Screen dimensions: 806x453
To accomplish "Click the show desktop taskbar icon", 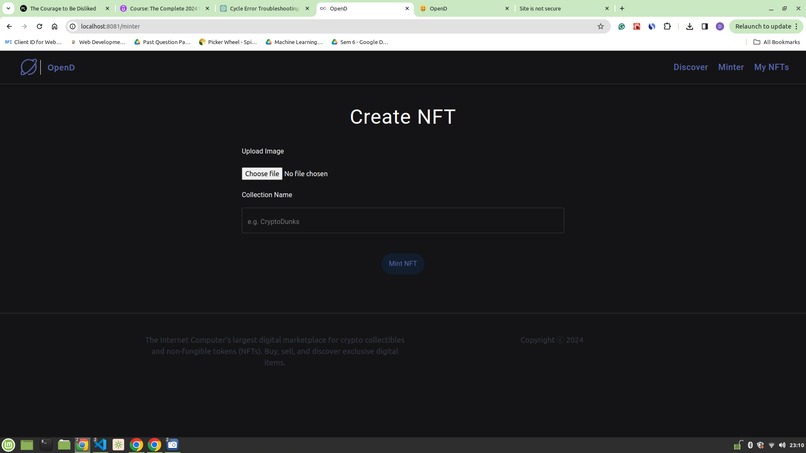I will [27, 445].
